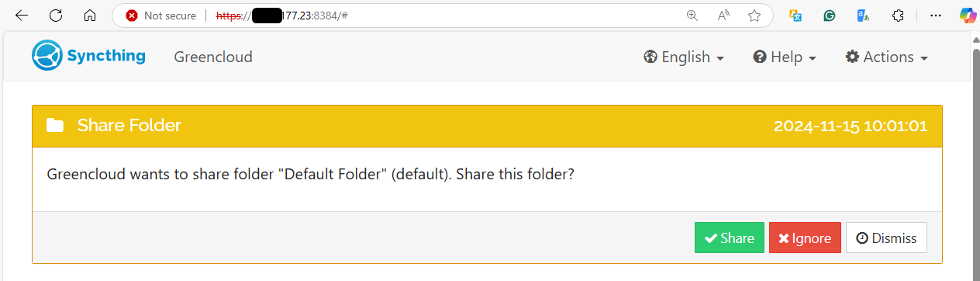Expand the English language dropdown
980x281 pixels.
[x=684, y=57]
